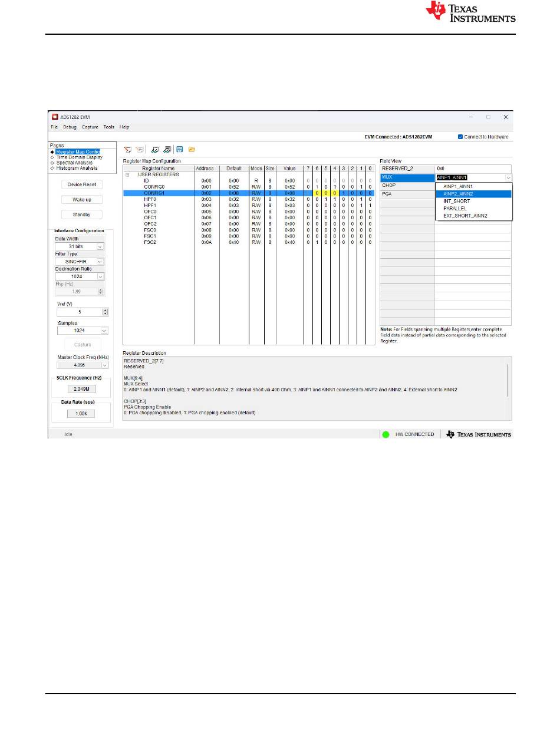Select the OFC0 register row
This screenshot has height=729, width=560.
(249, 211)
